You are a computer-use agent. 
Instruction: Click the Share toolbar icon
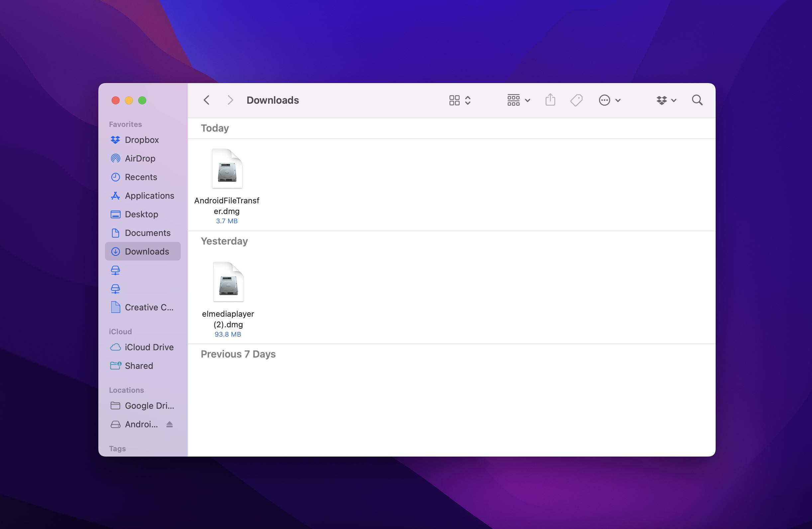(550, 100)
